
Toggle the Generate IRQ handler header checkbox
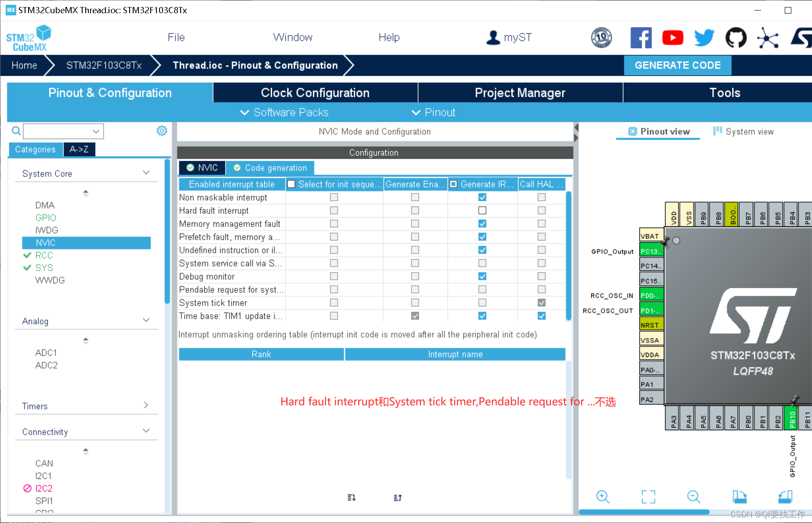pos(453,184)
